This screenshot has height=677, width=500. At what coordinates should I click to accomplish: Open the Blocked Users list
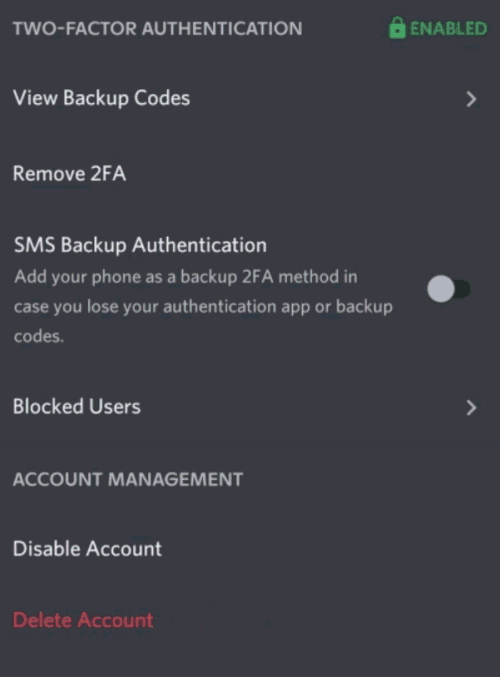(x=250, y=407)
